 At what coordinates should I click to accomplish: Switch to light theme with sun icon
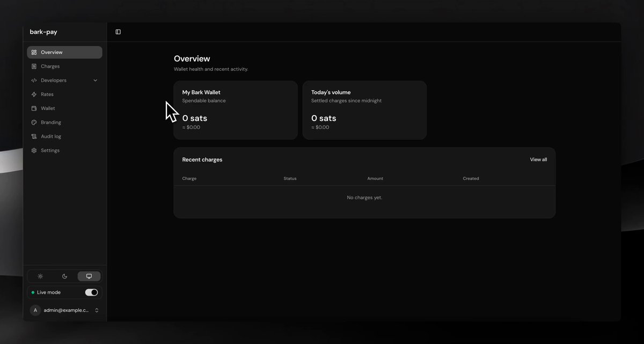40,276
